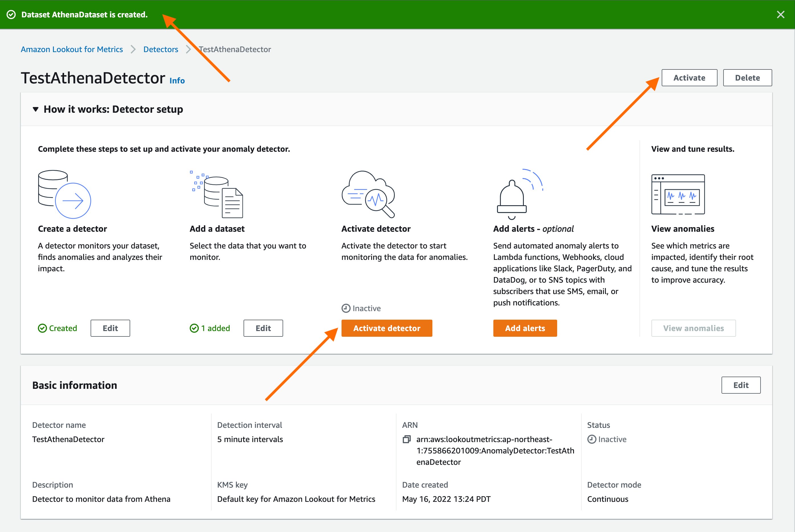
Task: Click the copy ARN icon
Action: [406, 439]
